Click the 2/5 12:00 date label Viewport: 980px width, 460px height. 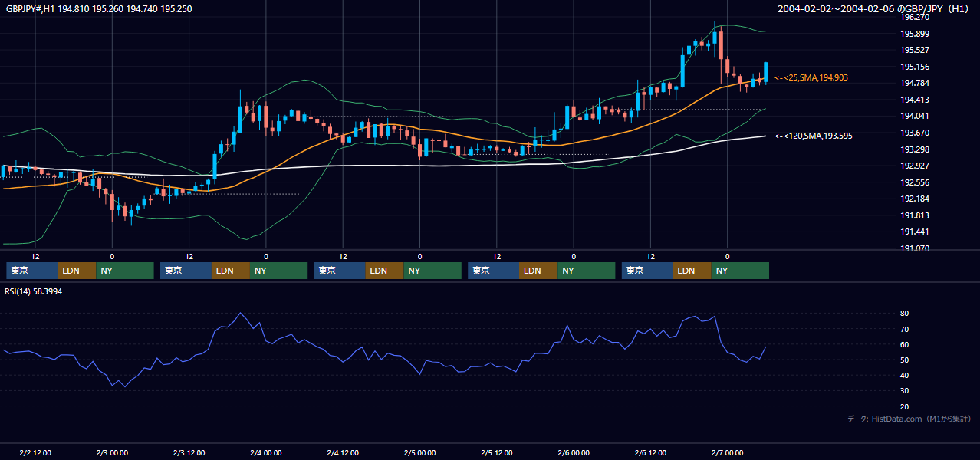pyautogui.click(x=497, y=452)
